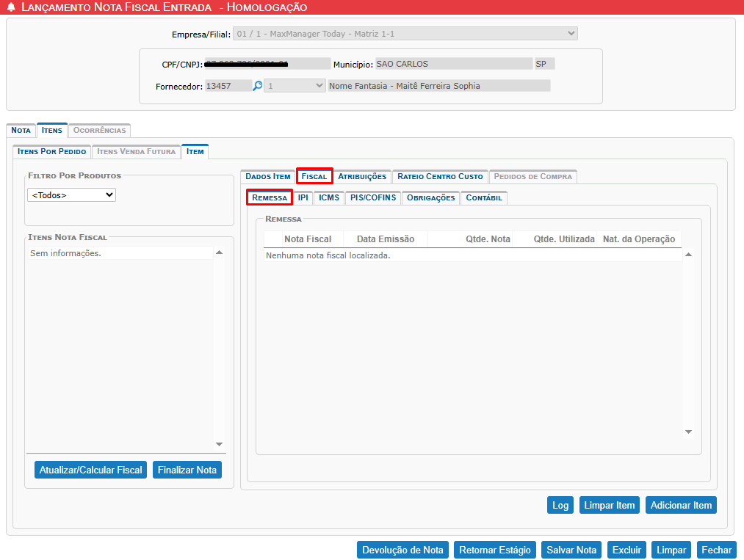This screenshot has width=744, height=560.
Task: Go to Dados Item tab
Action: [x=267, y=176]
